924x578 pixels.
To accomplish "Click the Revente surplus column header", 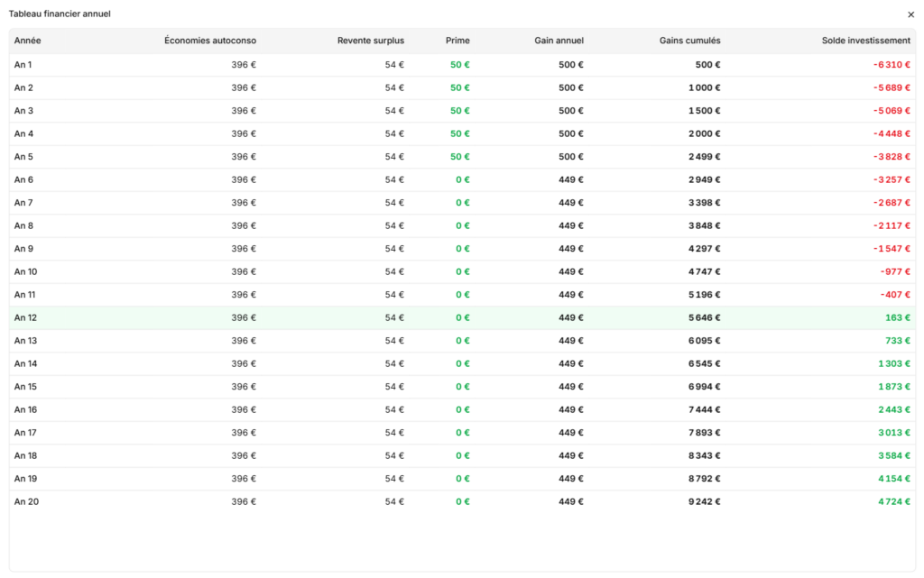I will tap(371, 41).
